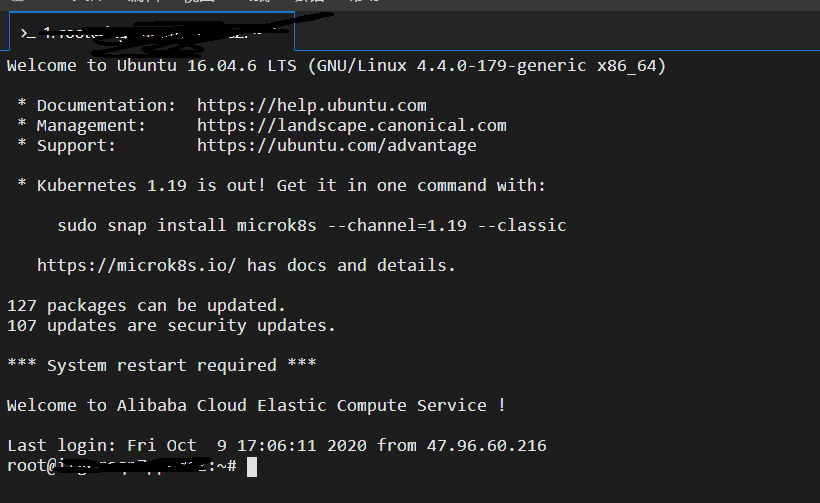
Task: Click the 127 packages can be updated line
Action: (146, 305)
